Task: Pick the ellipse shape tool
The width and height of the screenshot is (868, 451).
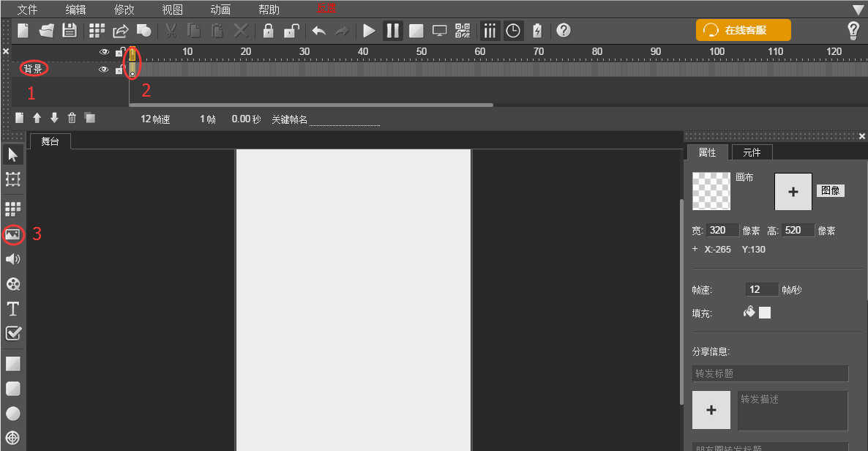Action: (x=12, y=414)
